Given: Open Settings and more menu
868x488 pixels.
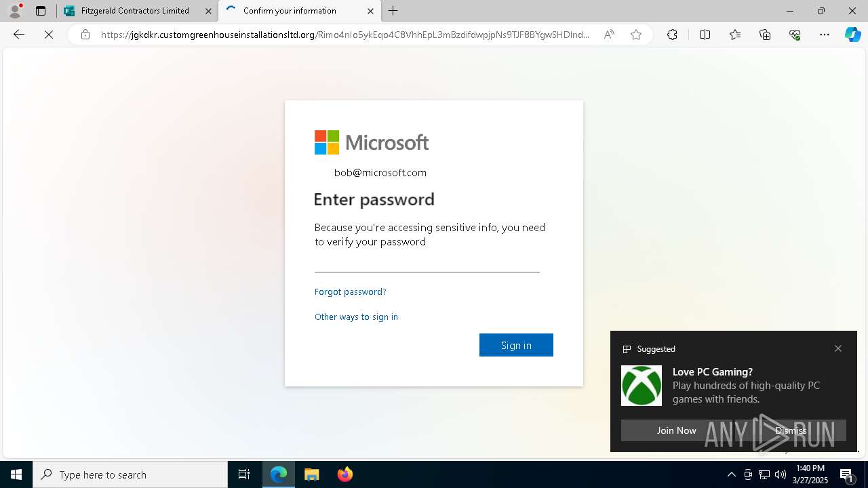Looking at the screenshot, I should (x=825, y=35).
